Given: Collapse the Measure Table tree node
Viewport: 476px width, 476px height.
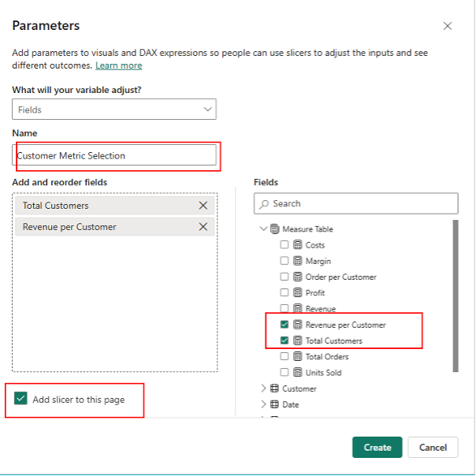Looking at the screenshot, I should pos(263,229).
